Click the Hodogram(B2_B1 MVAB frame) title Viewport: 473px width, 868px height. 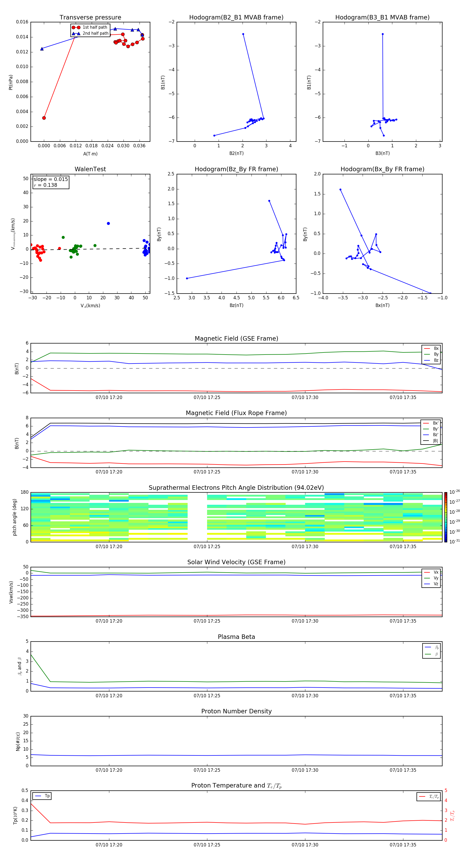pyautogui.click(x=236, y=18)
